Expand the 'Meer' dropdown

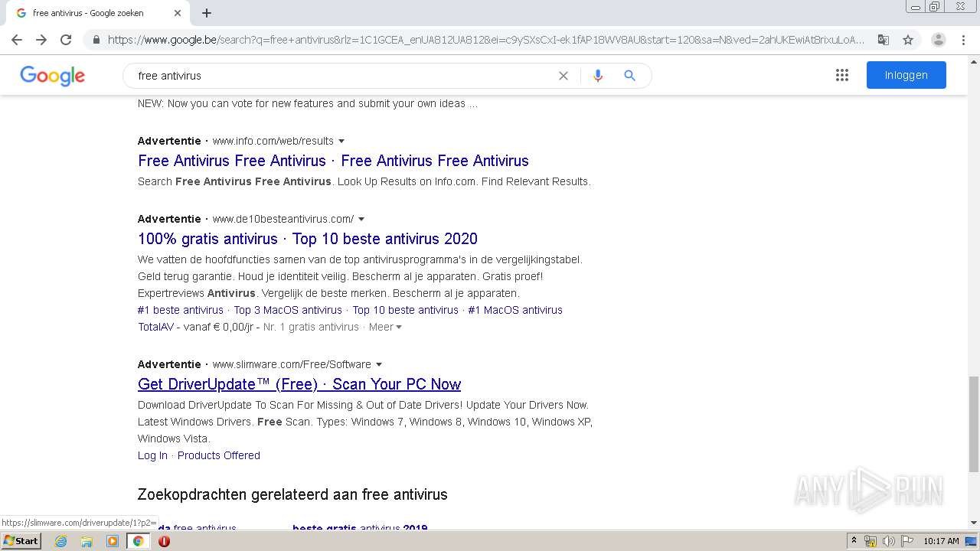coord(385,327)
